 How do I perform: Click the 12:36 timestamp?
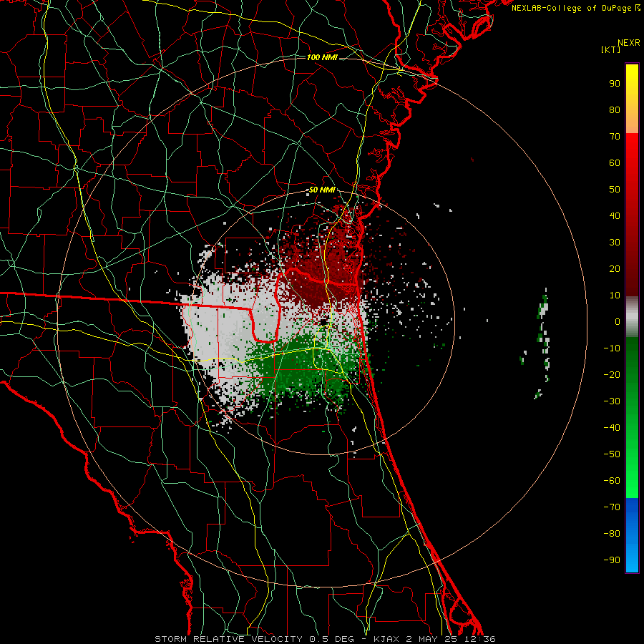479,639
